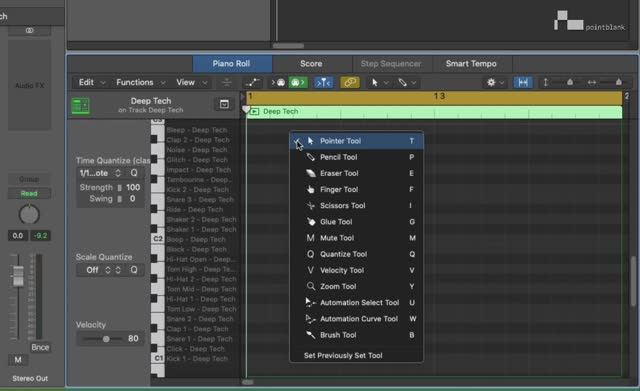
Task: Choose the Brush Tool entry
Action: 356,335
